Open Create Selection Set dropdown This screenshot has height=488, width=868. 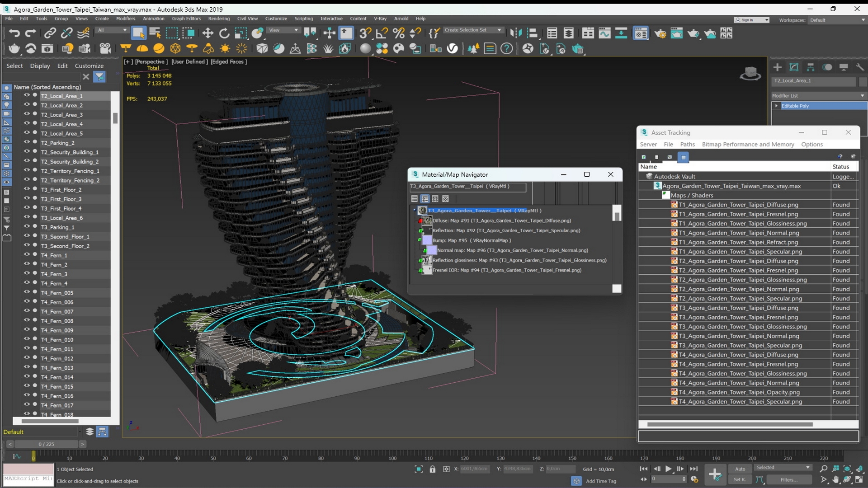473,30
